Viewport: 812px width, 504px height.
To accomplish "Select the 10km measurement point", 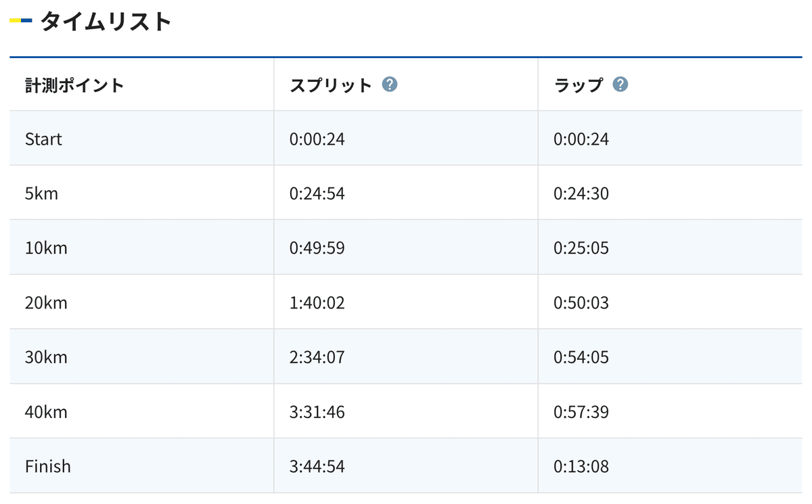I will (45, 247).
